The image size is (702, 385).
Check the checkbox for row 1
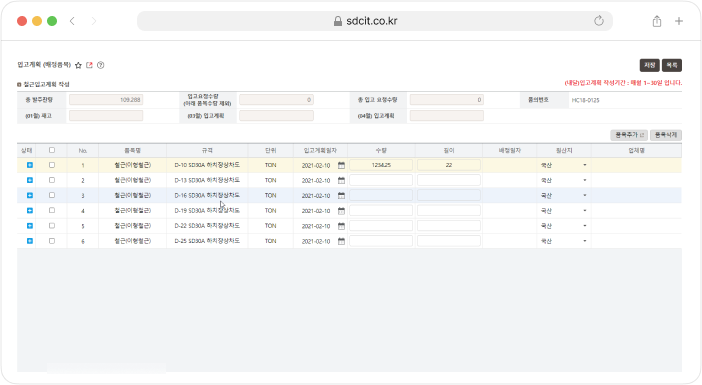[52, 165]
